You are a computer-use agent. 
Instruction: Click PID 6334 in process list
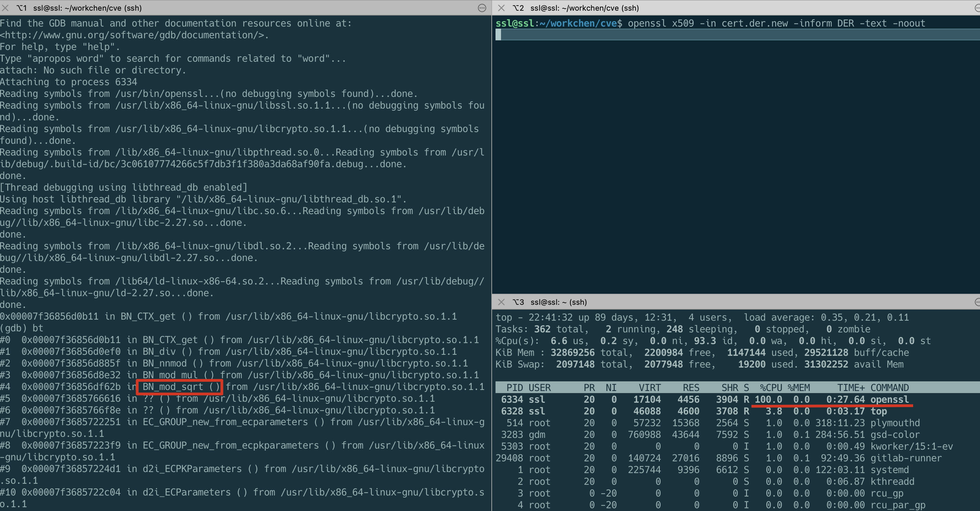click(x=512, y=399)
